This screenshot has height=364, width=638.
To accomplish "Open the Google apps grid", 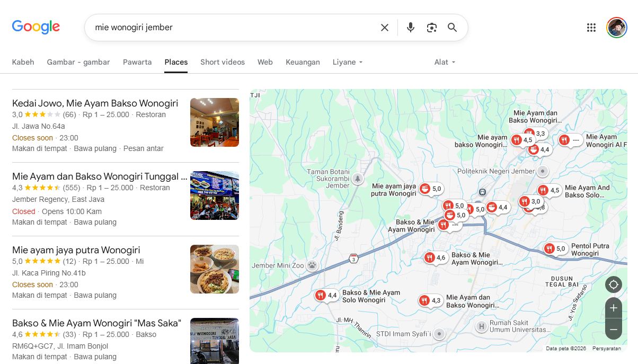I will pos(591,28).
